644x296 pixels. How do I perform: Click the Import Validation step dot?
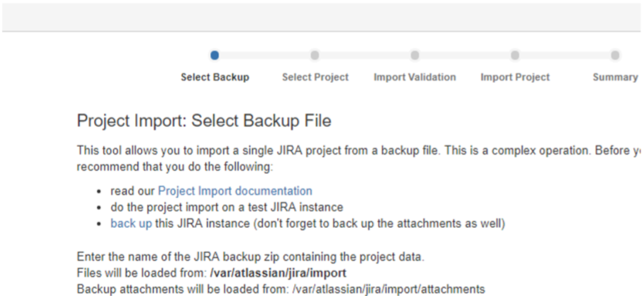tap(415, 55)
